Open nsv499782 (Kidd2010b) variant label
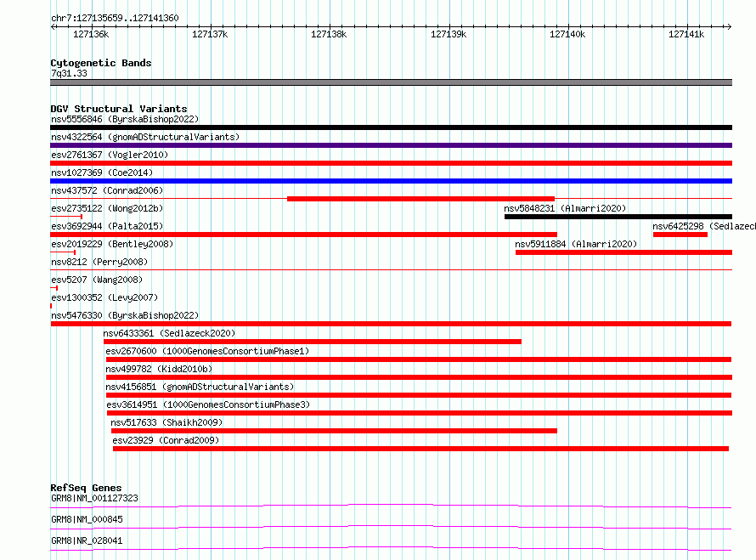Screen dimensions: 756x560 [159, 369]
